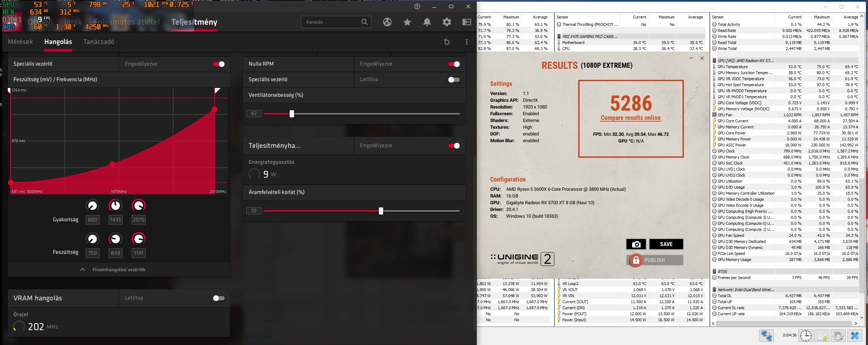Toggle the Nulla RPM switch
This screenshot has height=345, width=868.
[454, 64]
